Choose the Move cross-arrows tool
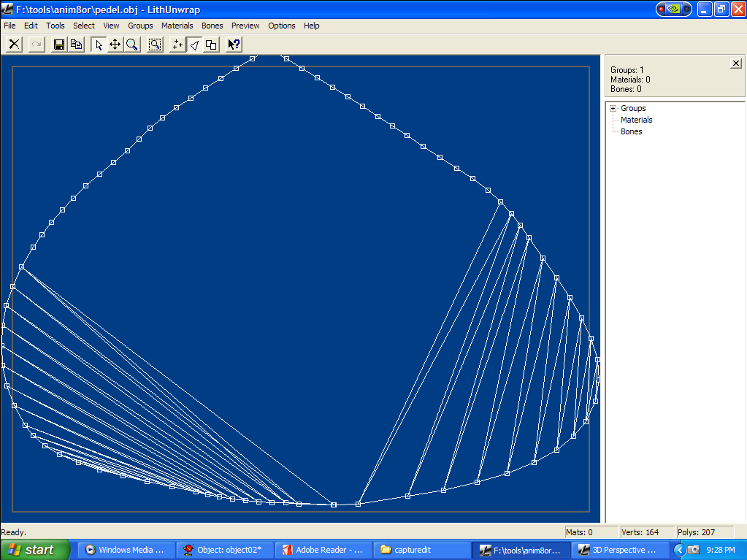This screenshot has height=560, width=747. pyautogui.click(x=115, y=45)
